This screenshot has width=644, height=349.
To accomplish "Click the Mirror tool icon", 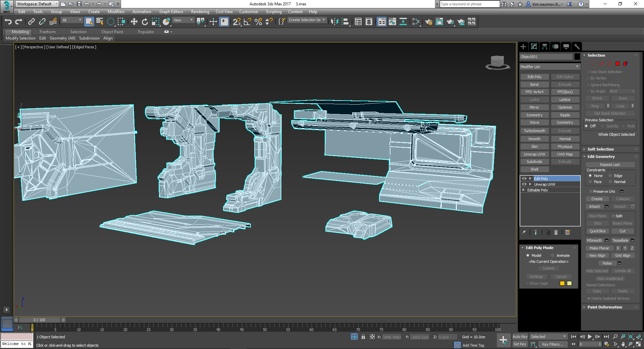I will tap(334, 22).
